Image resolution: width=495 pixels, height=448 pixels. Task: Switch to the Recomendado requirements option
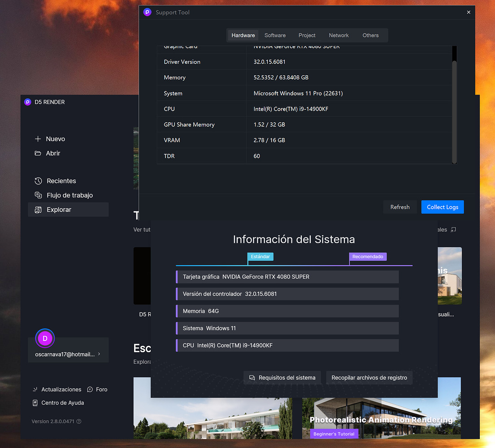pos(368,256)
